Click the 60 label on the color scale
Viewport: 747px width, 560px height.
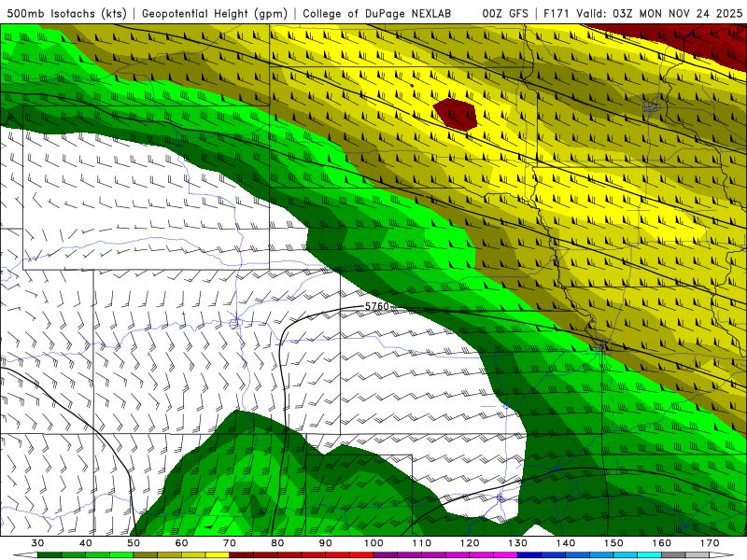point(181,543)
